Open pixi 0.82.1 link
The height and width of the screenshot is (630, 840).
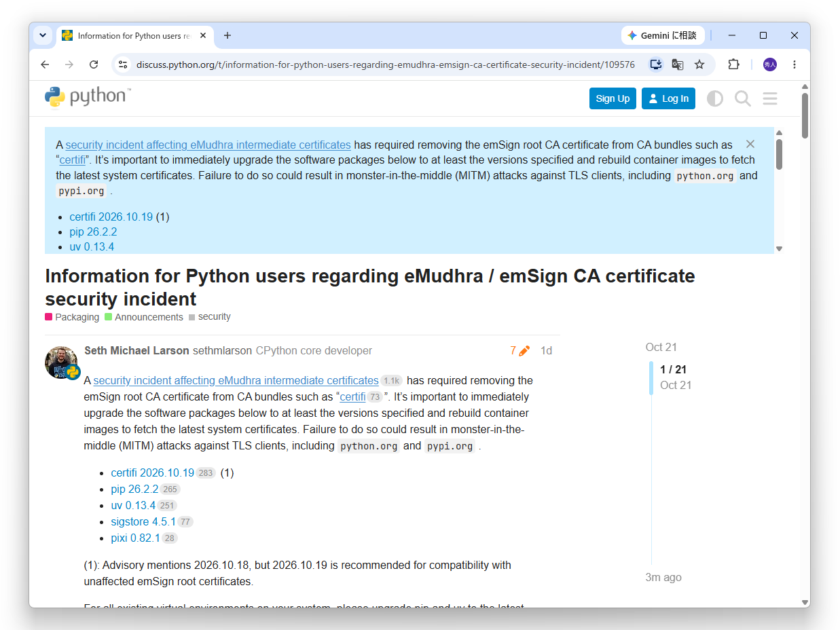(x=136, y=538)
